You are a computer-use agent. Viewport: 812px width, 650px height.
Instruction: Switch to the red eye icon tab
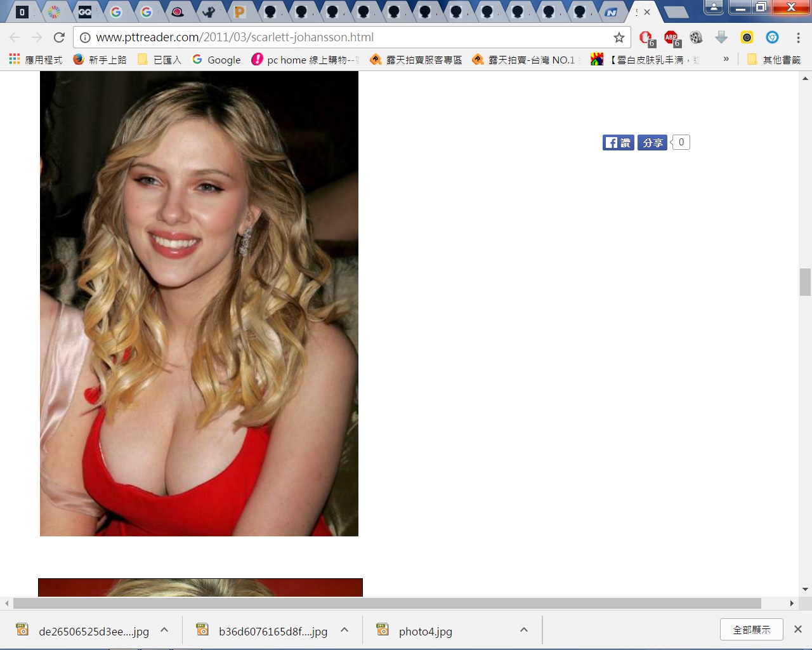click(178, 12)
